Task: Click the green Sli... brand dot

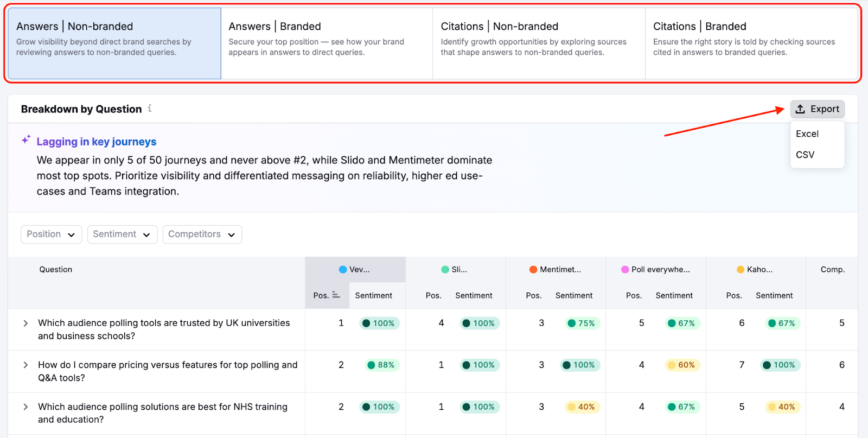Action: click(x=445, y=270)
